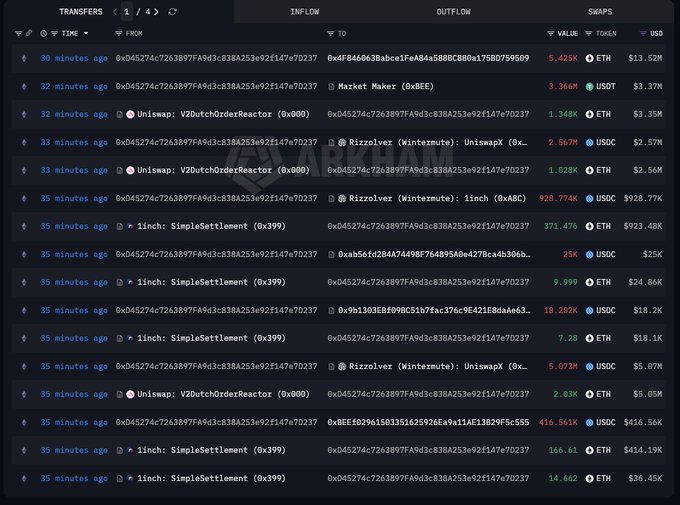Screen dimensions: 680x505
Task: Click Uniswap logo in 1.348K ETH row
Action: (130, 114)
